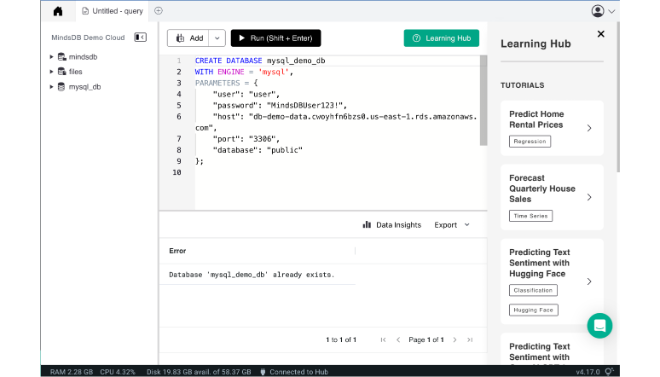The height and width of the screenshot is (377, 660).
Task: Click chevron on Predict Home Rental Prices card
Action: click(589, 128)
